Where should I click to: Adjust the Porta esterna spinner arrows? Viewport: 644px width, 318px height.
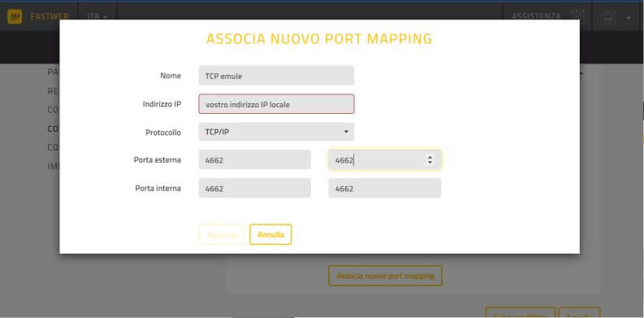pyautogui.click(x=430, y=159)
